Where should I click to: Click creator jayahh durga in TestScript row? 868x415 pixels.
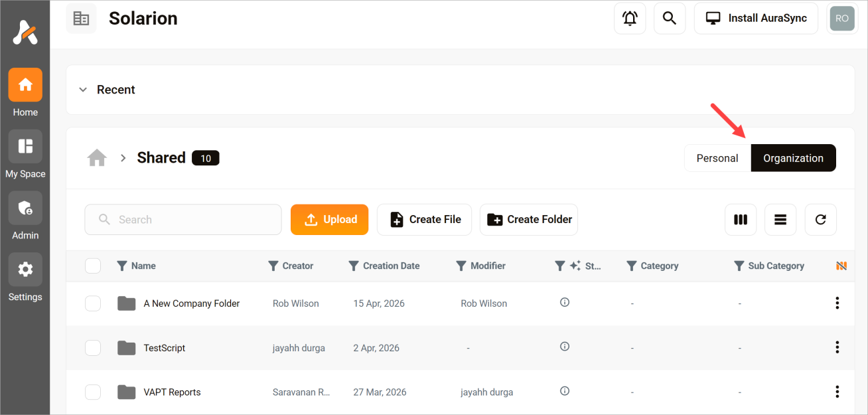299,348
